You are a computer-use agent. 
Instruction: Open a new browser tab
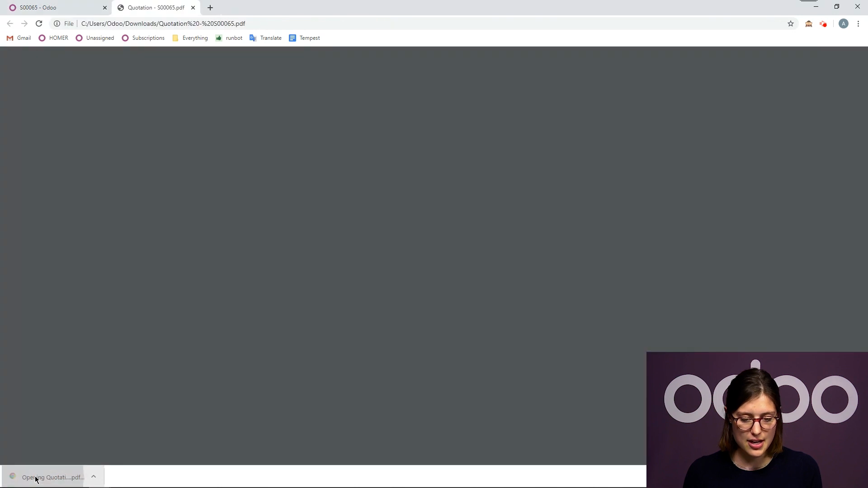[x=210, y=8]
